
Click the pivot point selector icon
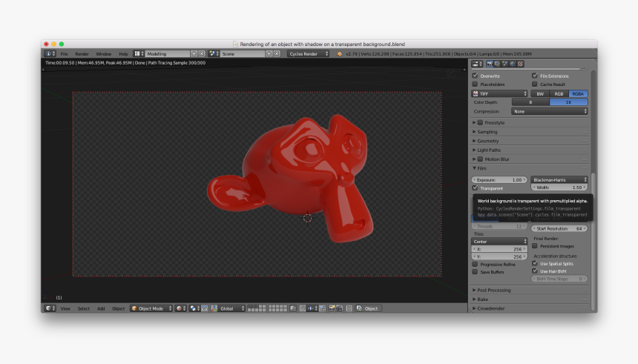point(194,308)
